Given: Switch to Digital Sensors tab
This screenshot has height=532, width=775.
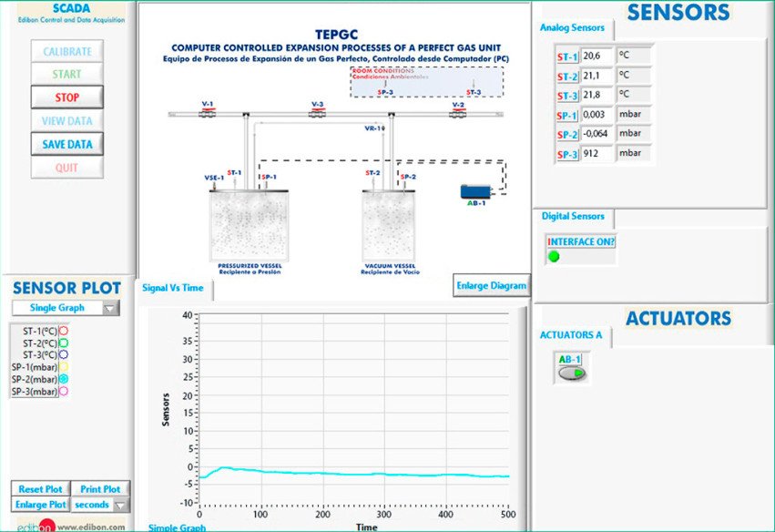Looking at the screenshot, I should [573, 216].
